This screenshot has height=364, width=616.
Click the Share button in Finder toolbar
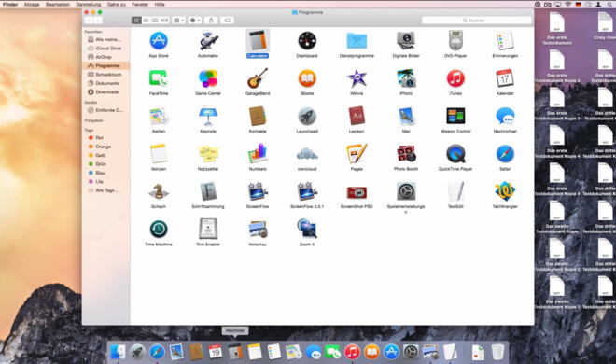click(x=211, y=20)
